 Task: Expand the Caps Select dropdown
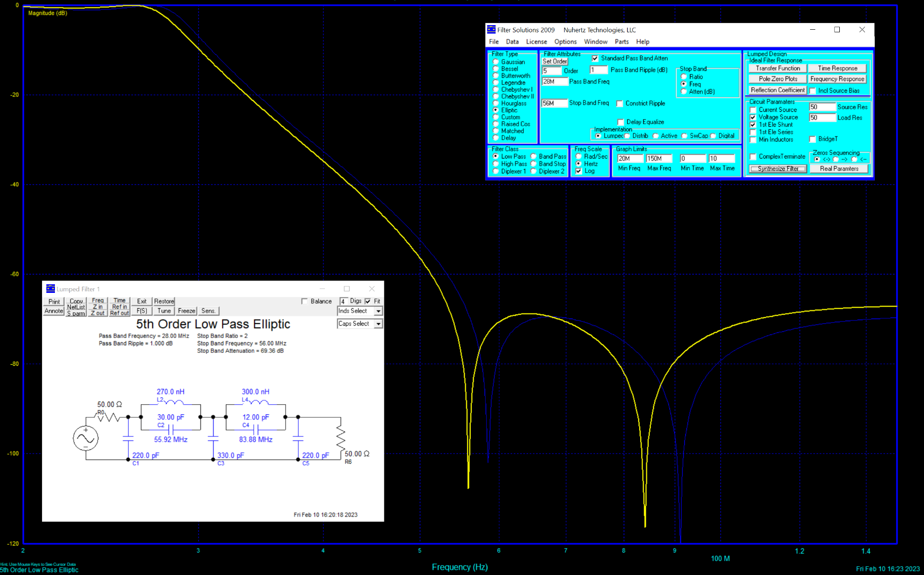coord(378,324)
